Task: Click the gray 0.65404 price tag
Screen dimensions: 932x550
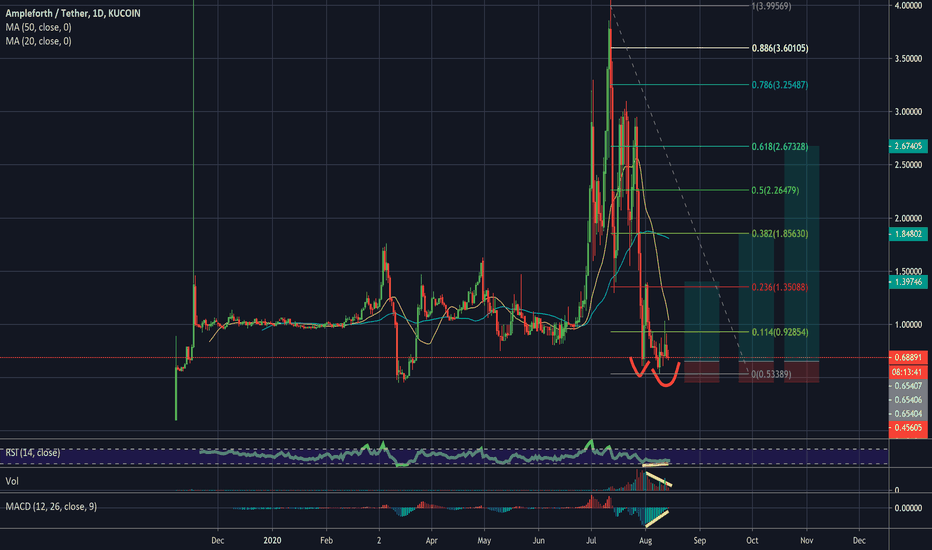Action: click(x=908, y=414)
